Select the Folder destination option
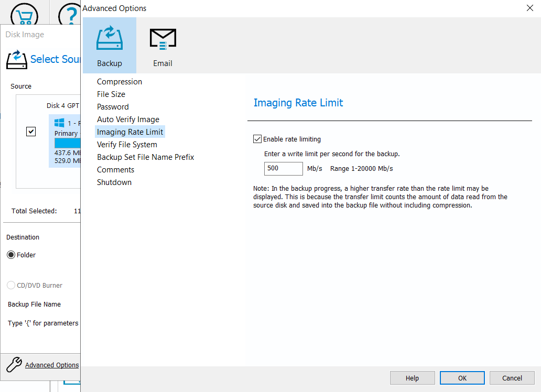The image size is (541, 392). (x=11, y=255)
